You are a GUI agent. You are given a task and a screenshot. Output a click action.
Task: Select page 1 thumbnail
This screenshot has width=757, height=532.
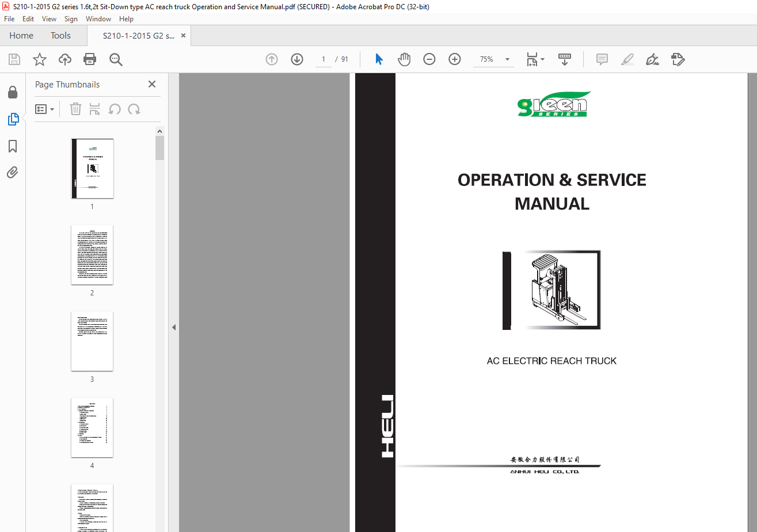tap(92, 169)
